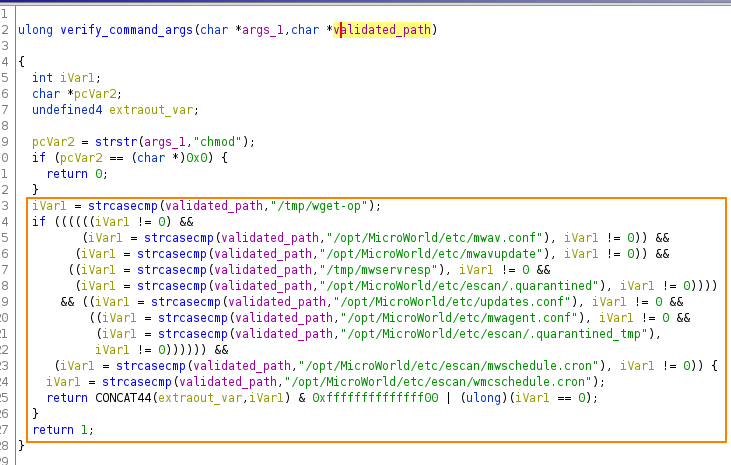The height and width of the screenshot is (465, 731).
Task: Click the ulong return type in signature
Action: [35, 30]
